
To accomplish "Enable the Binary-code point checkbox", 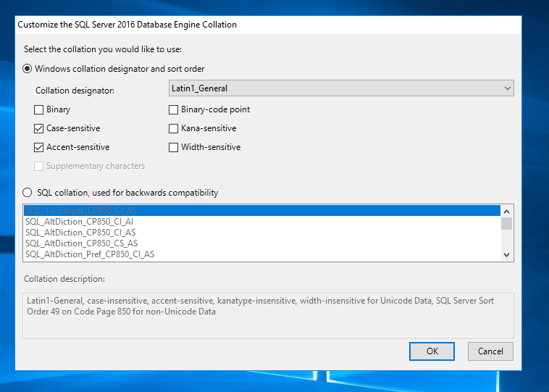I will (x=173, y=109).
